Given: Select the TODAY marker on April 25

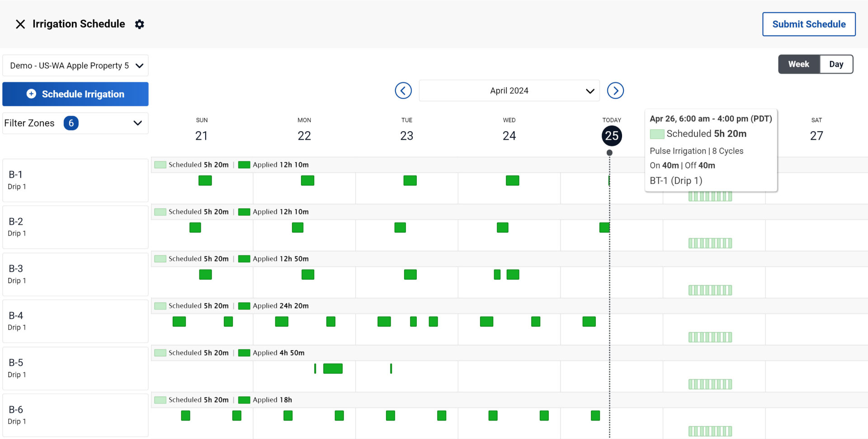Looking at the screenshot, I should (612, 135).
